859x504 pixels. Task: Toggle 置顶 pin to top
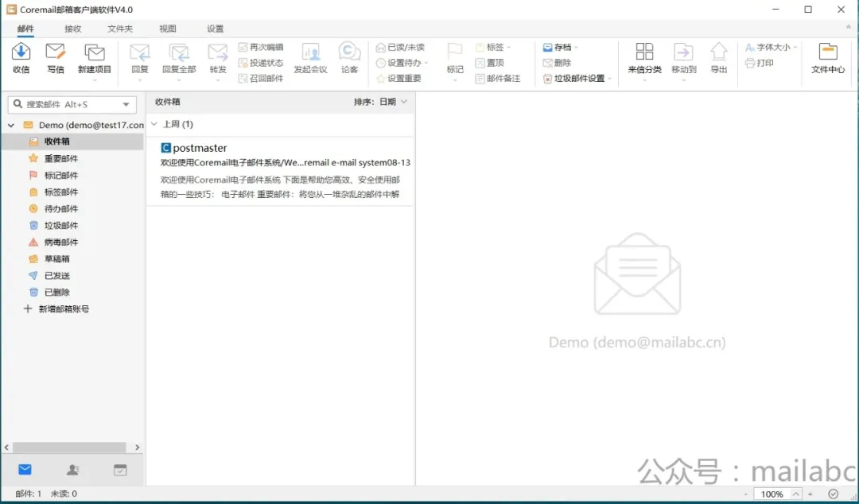[490, 63]
